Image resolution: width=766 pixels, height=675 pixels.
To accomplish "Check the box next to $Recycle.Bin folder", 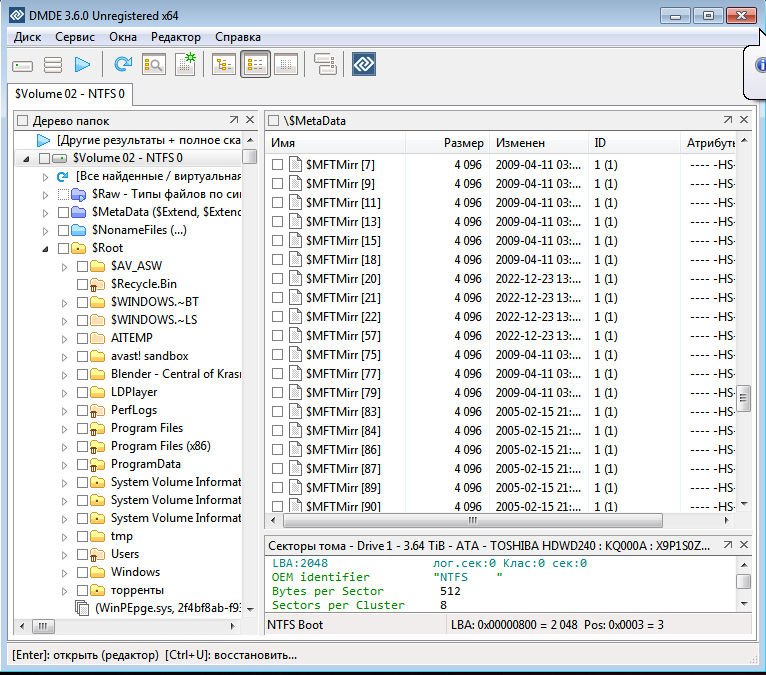I will coord(83,284).
